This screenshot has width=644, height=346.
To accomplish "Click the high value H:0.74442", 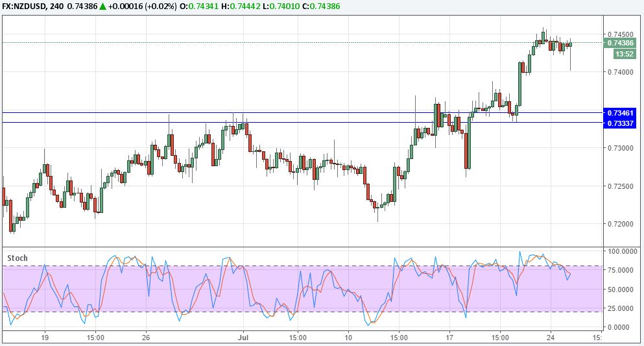I will pos(241,6).
